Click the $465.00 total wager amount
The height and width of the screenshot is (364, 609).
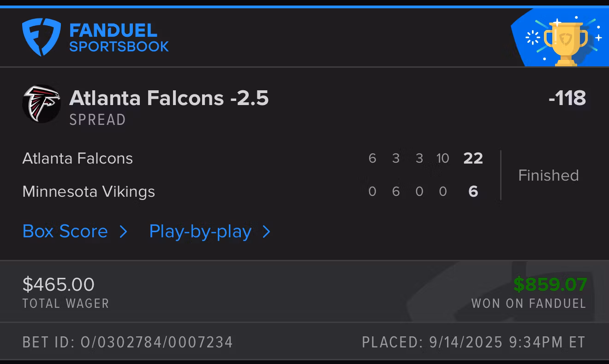click(59, 284)
